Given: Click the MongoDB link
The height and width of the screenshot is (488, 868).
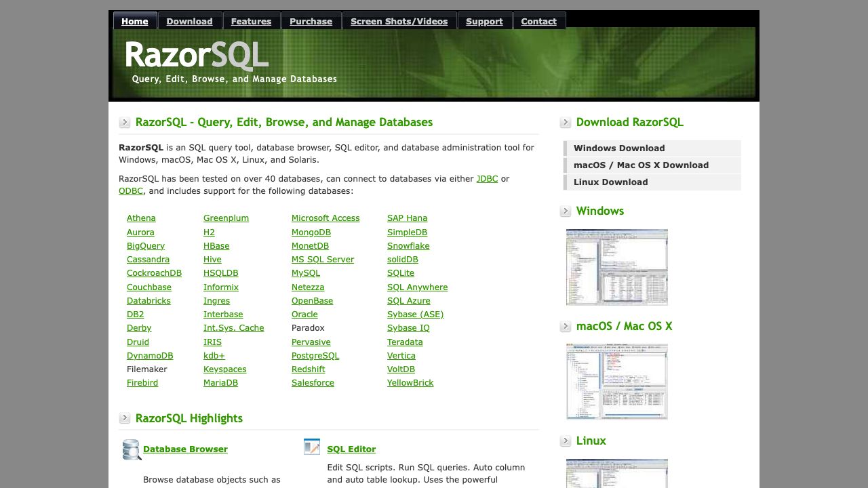Looking at the screenshot, I should coord(311,232).
